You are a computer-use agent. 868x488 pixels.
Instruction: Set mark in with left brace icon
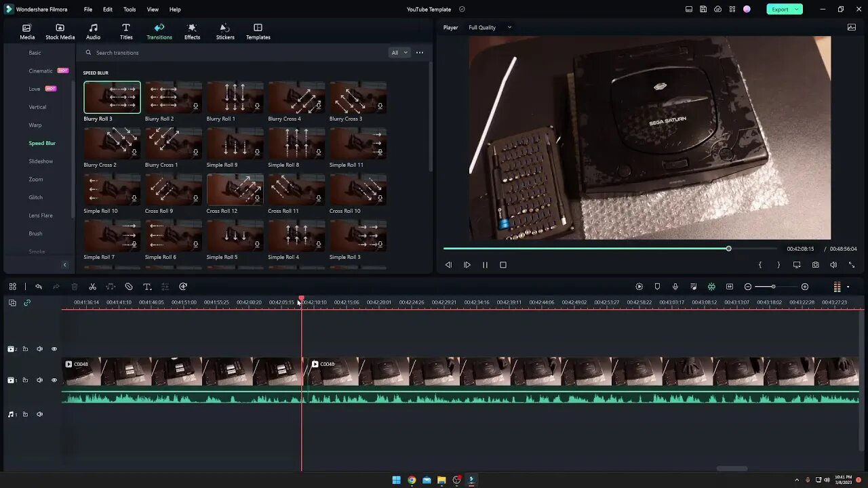pyautogui.click(x=760, y=265)
